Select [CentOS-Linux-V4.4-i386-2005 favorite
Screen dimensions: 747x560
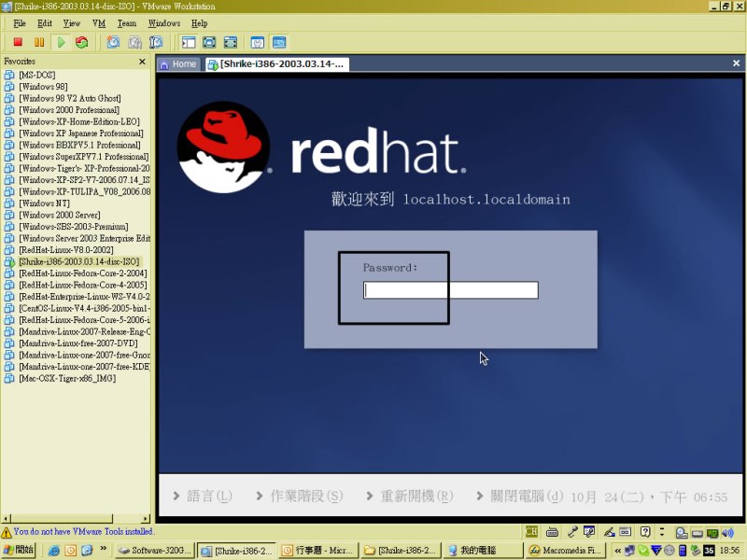84,308
